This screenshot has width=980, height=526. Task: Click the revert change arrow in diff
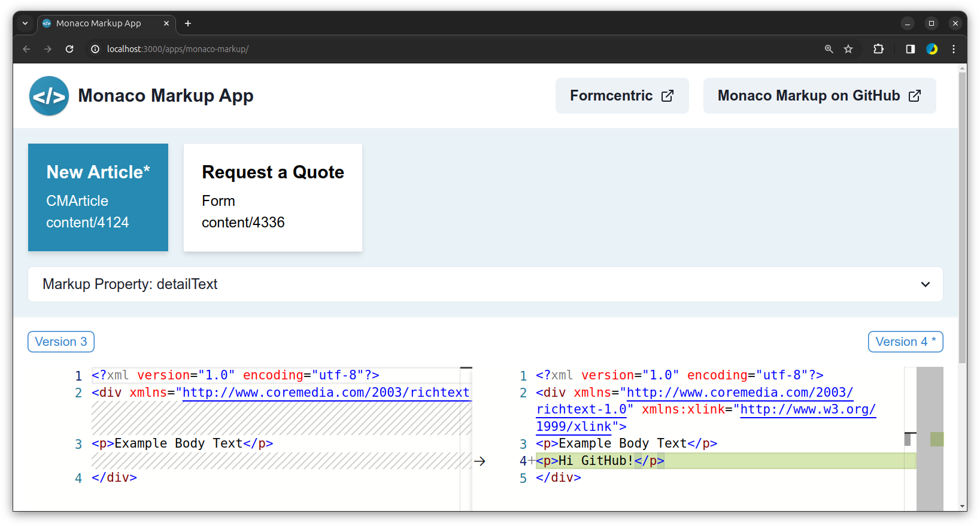click(480, 461)
